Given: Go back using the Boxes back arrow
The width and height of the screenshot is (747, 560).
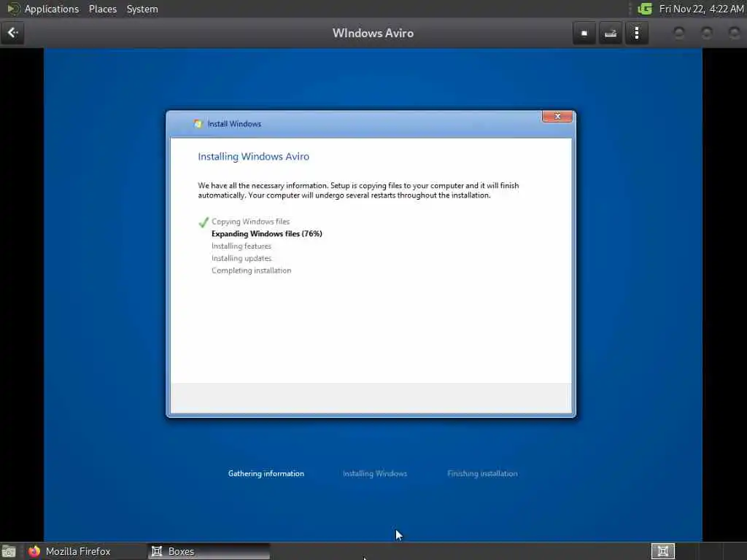Looking at the screenshot, I should (12, 33).
